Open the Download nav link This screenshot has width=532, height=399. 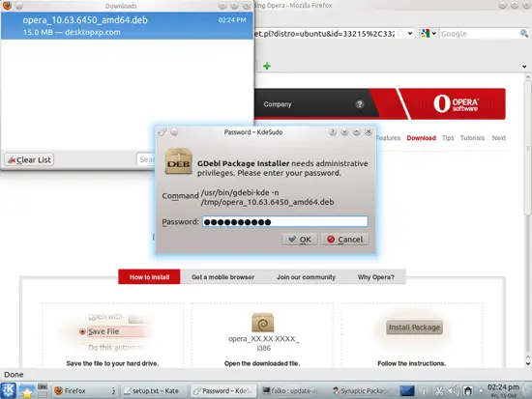pos(421,138)
